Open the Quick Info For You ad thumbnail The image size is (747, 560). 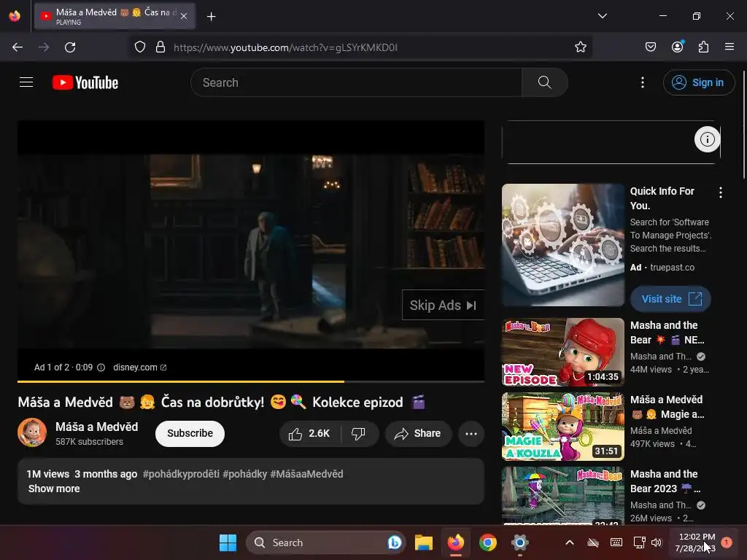(x=562, y=245)
